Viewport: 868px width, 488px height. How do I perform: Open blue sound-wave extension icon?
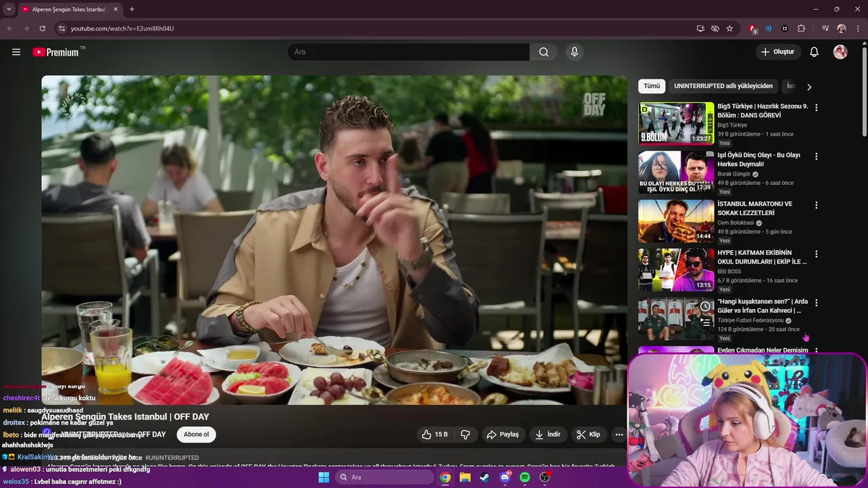point(768,28)
